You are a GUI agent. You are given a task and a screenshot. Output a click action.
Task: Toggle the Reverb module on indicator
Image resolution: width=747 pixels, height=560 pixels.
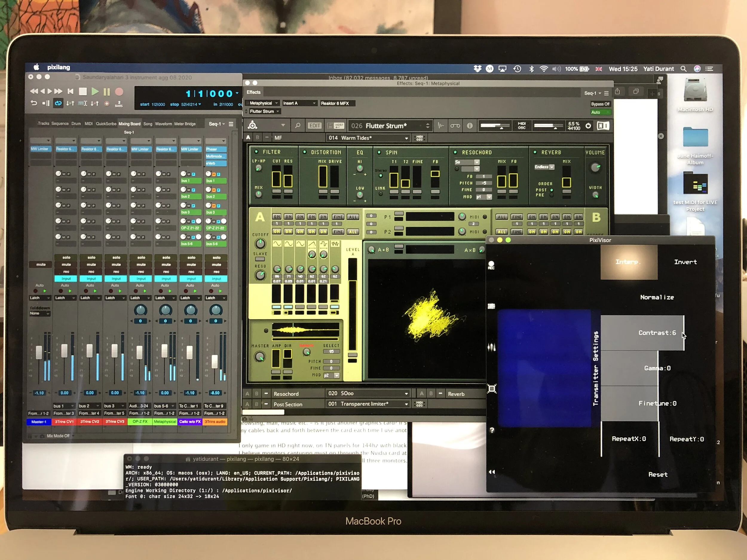[x=535, y=152]
